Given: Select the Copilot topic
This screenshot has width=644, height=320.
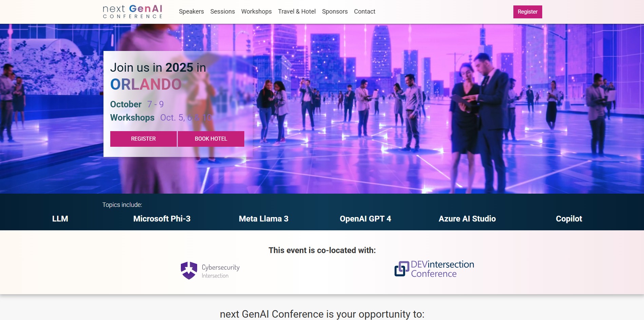Looking at the screenshot, I should pyautogui.click(x=569, y=219).
